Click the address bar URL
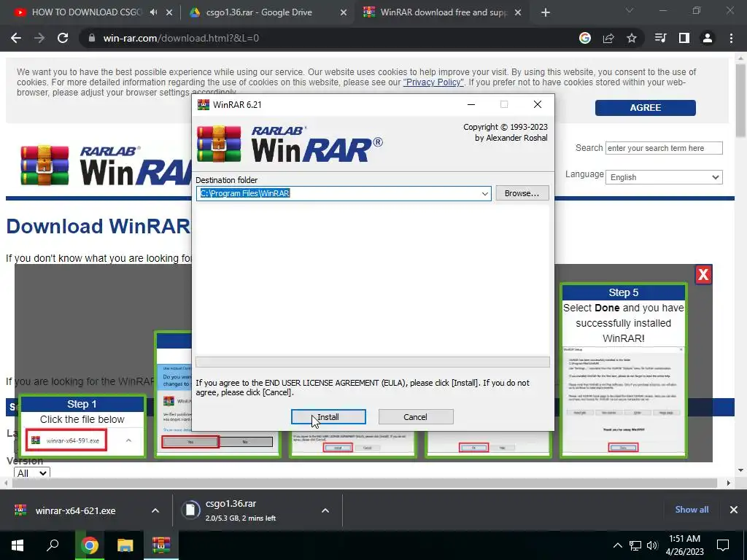Screen dimensions: 747x560 [181, 38]
